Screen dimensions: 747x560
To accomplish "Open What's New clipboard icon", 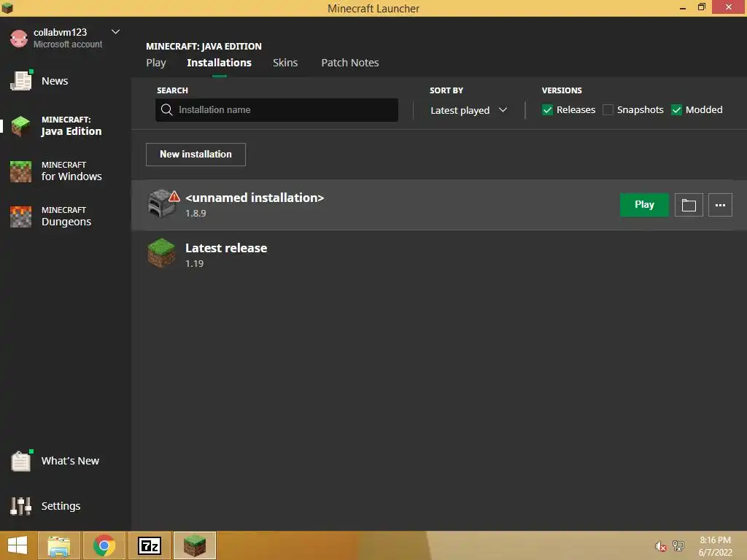I will (21, 461).
